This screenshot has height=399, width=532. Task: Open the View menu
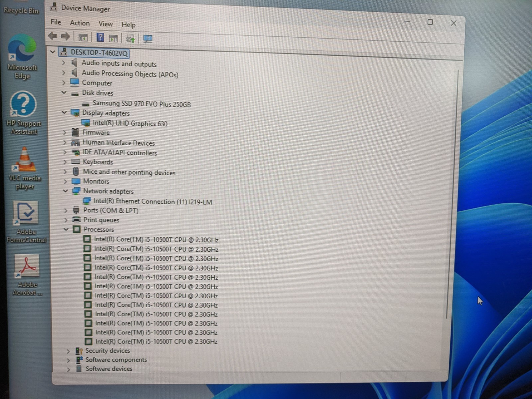[105, 24]
